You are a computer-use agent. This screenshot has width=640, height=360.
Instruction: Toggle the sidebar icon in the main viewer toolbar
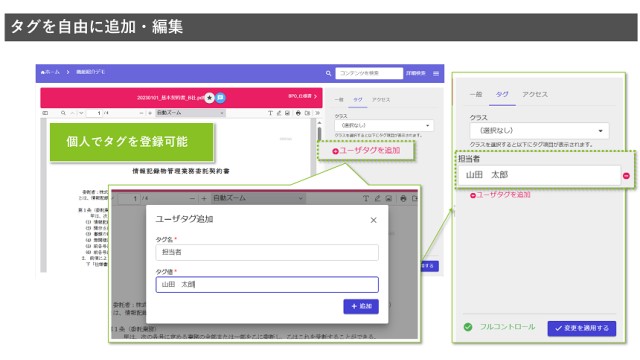pyautogui.click(x=45, y=113)
